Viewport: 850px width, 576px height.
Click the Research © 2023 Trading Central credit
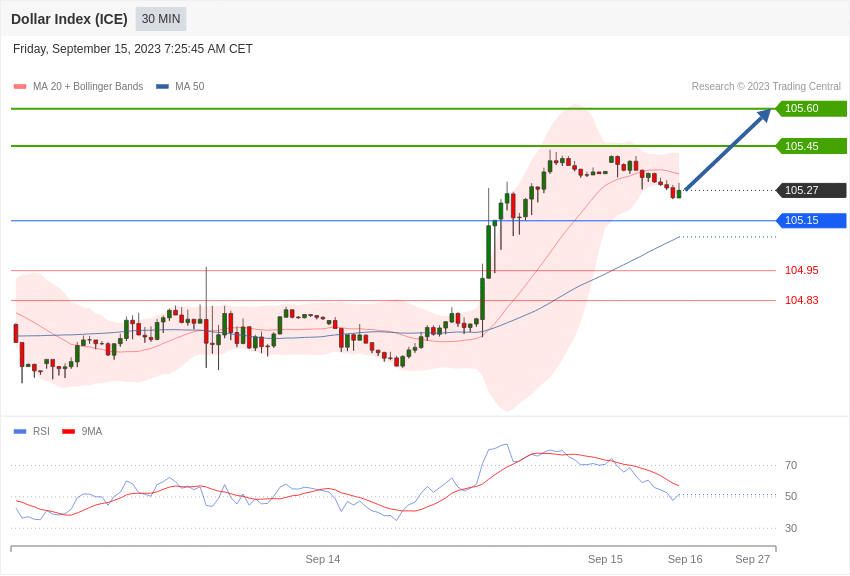pyautogui.click(x=766, y=87)
